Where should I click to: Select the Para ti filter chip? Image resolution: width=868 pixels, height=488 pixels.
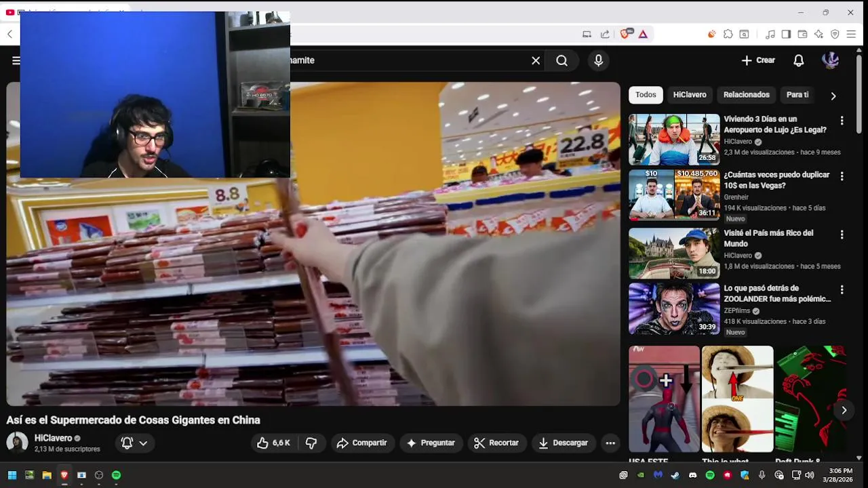[797, 95]
